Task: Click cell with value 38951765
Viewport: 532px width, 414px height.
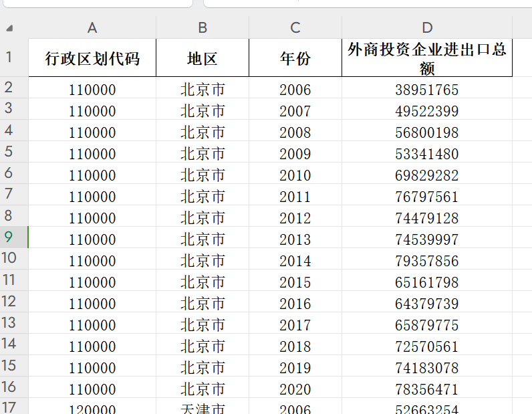Action: point(427,88)
